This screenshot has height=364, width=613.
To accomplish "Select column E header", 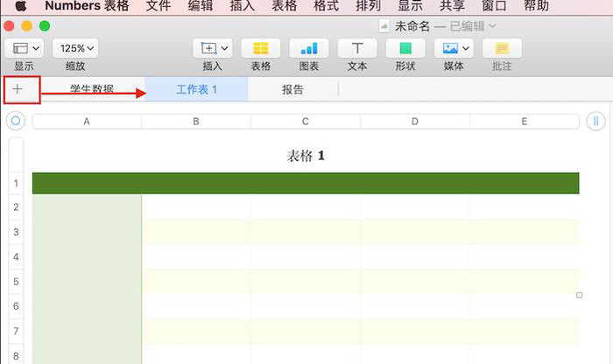I will (x=525, y=122).
